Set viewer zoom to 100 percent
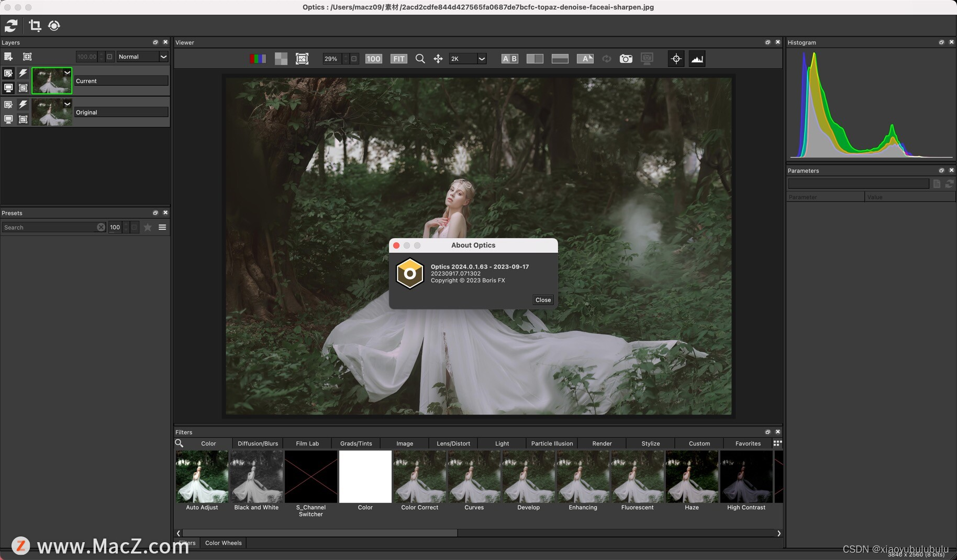This screenshot has height=560, width=957. (373, 59)
